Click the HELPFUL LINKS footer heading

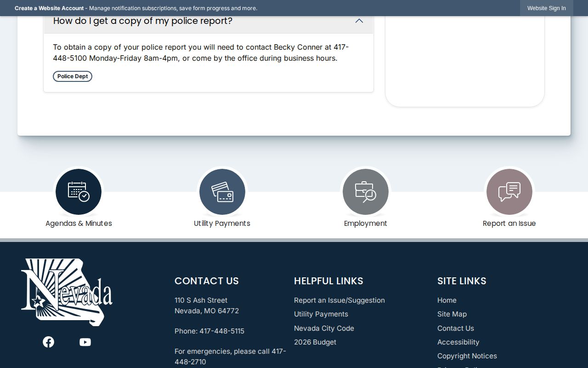328,281
